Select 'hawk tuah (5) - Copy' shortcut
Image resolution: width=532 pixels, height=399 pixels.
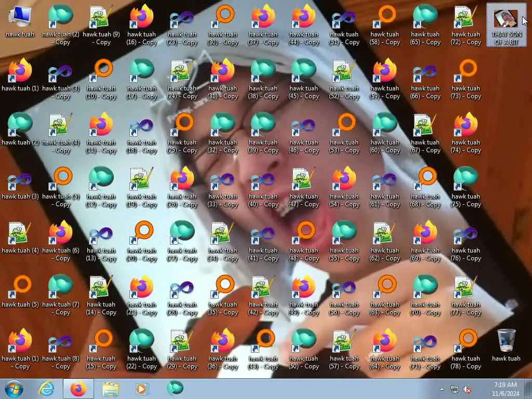point(61,187)
